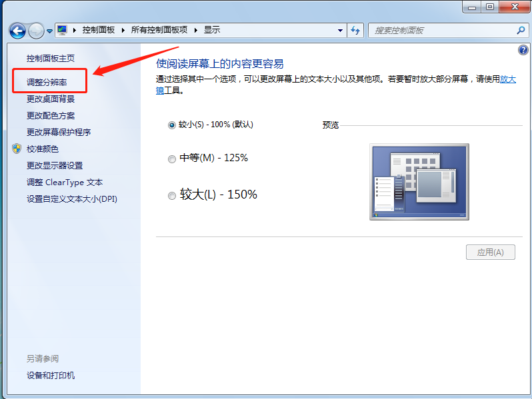This screenshot has width=532, height=399.
Task: Go to 所有控制面板项 in the breadcrumb
Action: [159, 30]
